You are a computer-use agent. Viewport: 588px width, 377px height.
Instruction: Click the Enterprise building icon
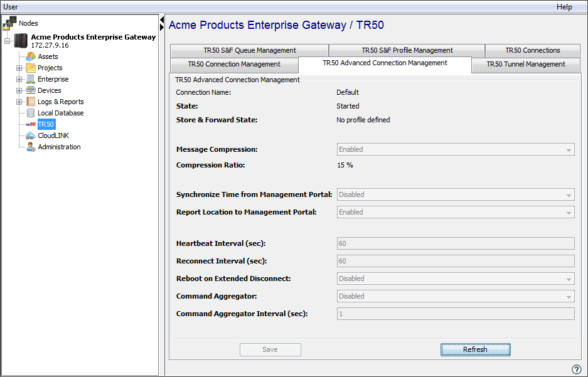tap(31, 79)
